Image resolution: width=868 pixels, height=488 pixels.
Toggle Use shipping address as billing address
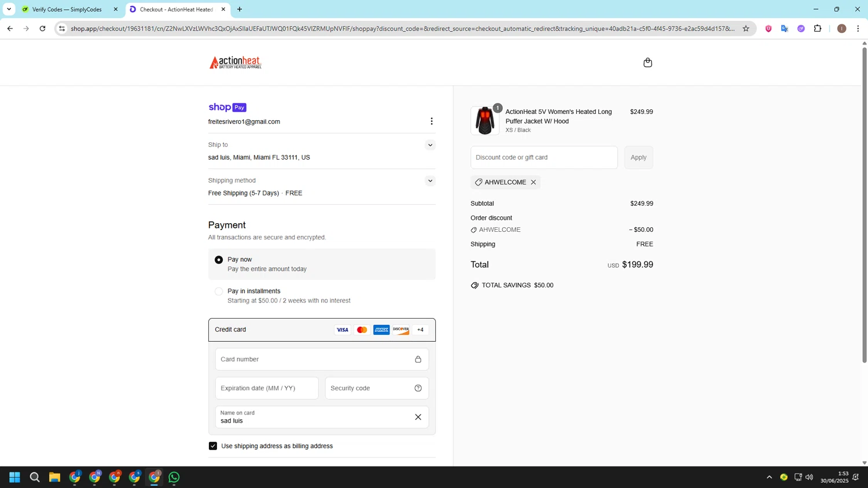pyautogui.click(x=213, y=446)
